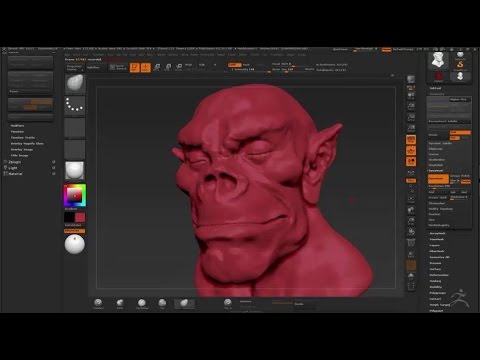Toggle the orange Project button in DynaMesh
The width and height of the screenshot is (480, 360).
point(465,181)
